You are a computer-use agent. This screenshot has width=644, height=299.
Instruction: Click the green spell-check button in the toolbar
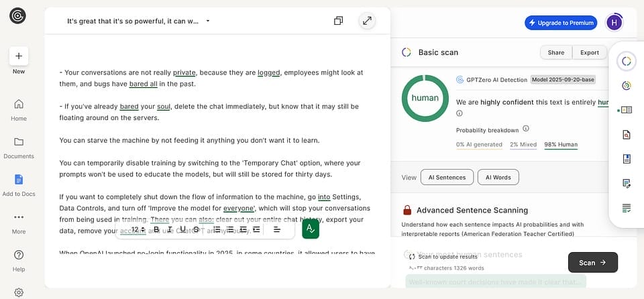click(x=310, y=229)
